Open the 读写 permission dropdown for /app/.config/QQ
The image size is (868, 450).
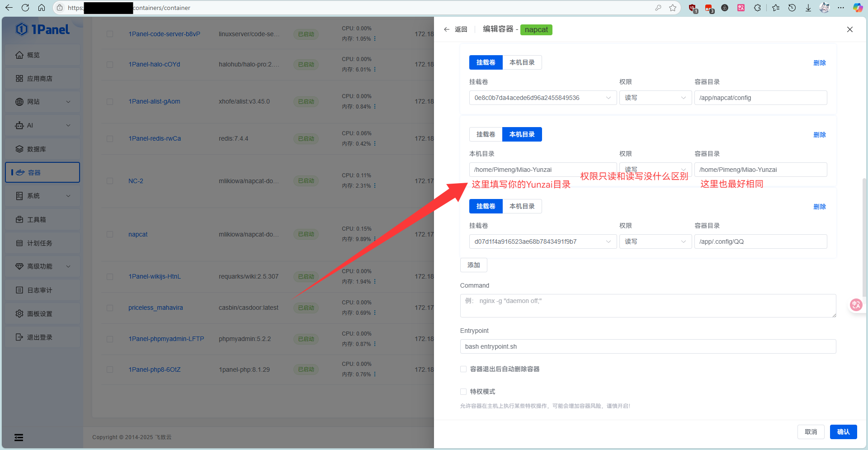tap(655, 242)
